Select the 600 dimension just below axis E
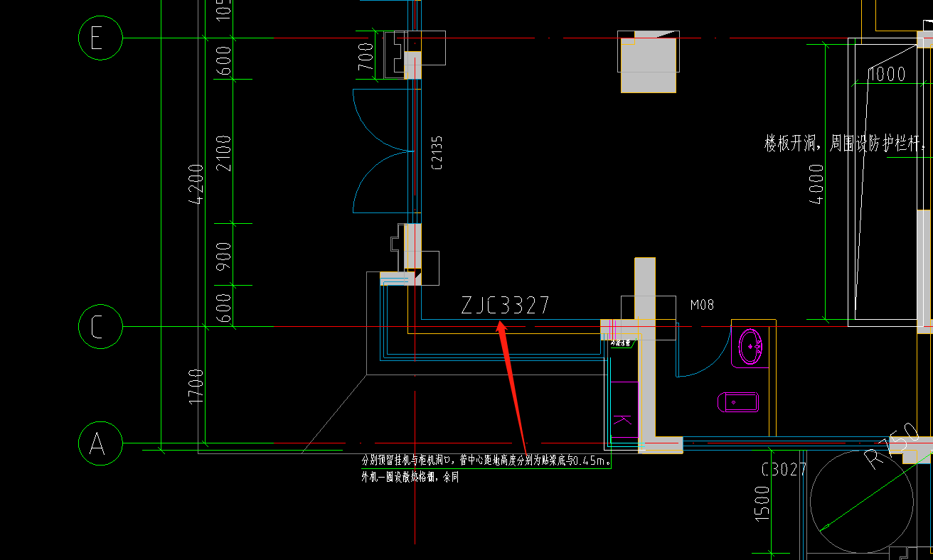The width and height of the screenshot is (933, 560). [223, 60]
